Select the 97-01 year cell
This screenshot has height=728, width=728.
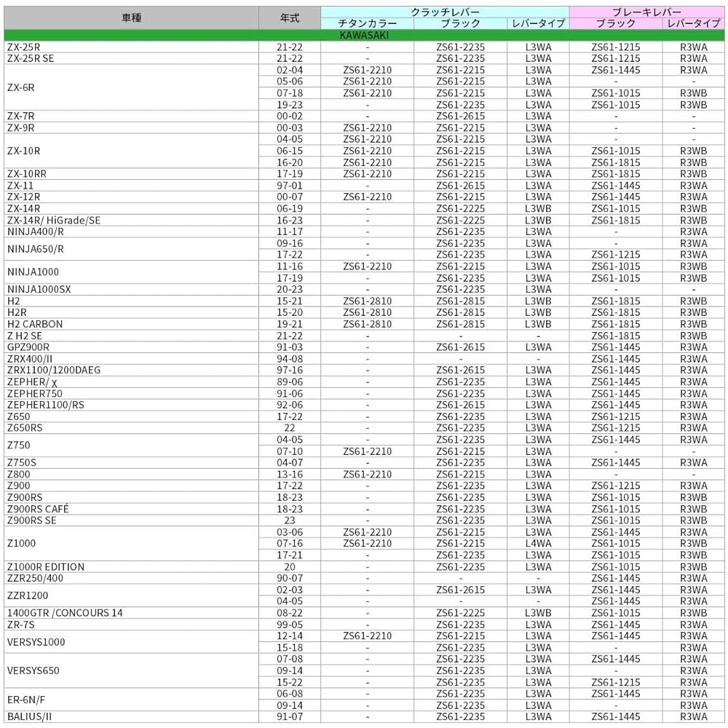290,185
